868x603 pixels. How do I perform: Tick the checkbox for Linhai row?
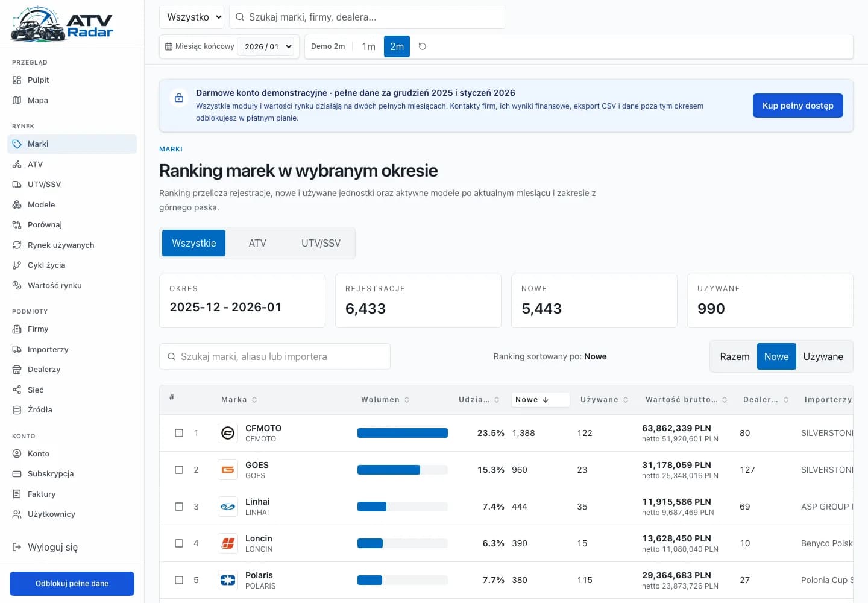[x=179, y=507]
